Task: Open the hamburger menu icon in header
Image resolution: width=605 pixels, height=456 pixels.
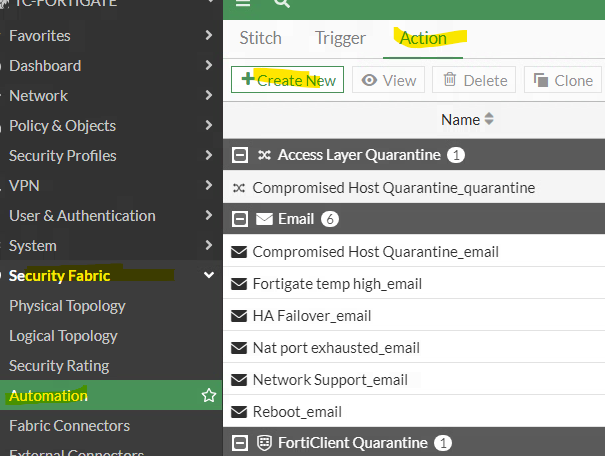Action: 243,3
